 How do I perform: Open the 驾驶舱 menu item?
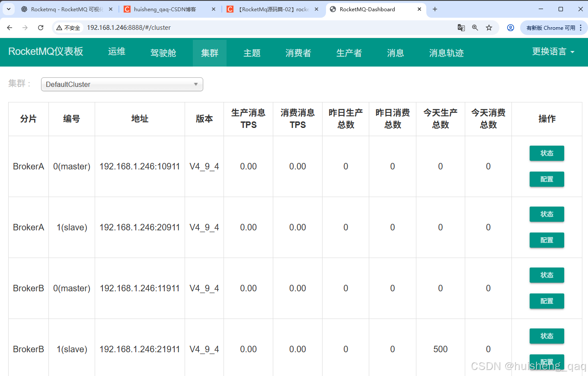(x=163, y=53)
